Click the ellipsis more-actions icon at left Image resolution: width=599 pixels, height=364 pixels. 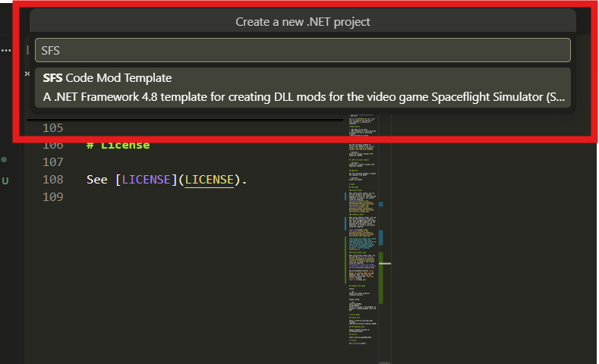pyautogui.click(x=6, y=50)
